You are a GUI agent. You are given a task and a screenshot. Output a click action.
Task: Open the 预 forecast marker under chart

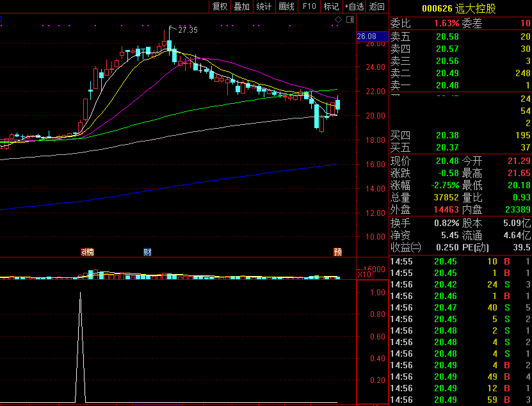click(x=337, y=252)
